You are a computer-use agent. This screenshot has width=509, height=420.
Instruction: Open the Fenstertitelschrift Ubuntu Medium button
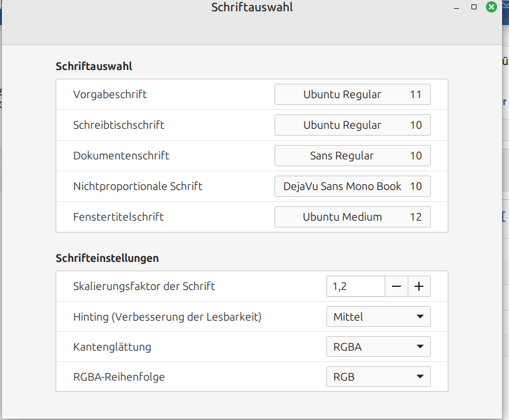pyautogui.click(x=352, y=217)
